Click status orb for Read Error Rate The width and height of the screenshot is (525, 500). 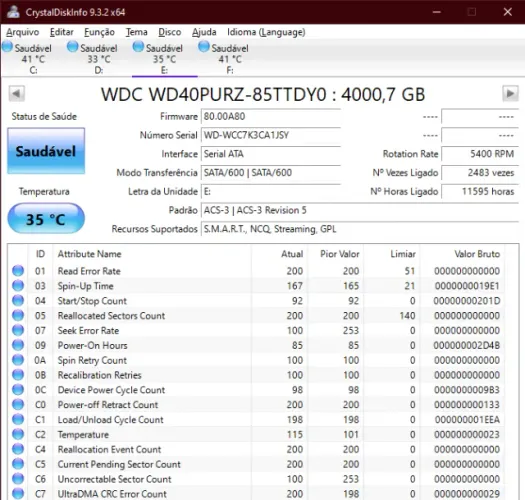click(x=18, y=271)
